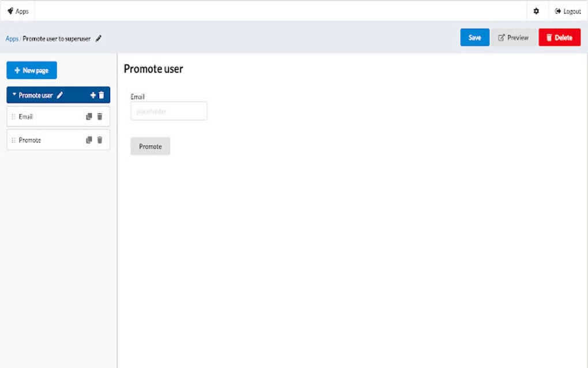Collapse the Promote user page using its chevron

14,95
